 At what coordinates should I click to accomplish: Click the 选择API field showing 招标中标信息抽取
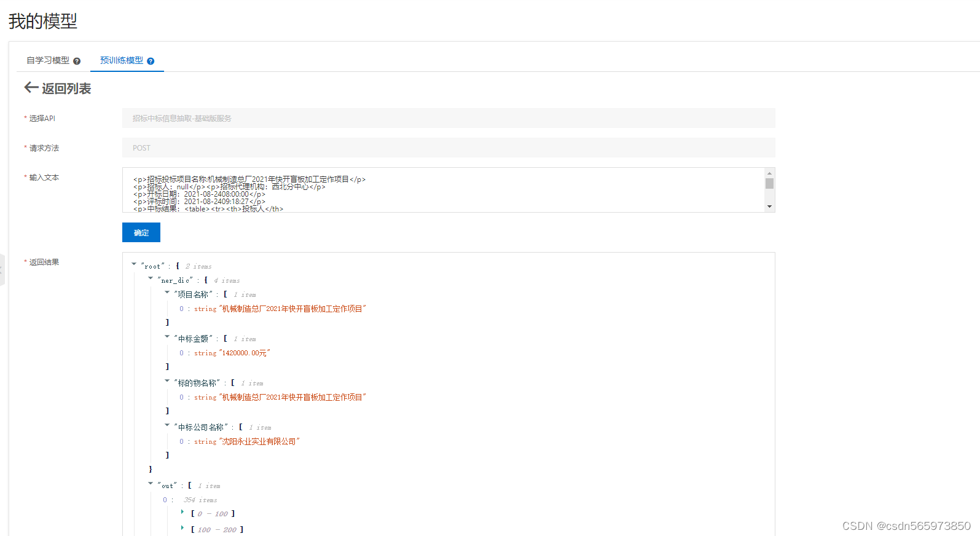(x=449, y=118)
